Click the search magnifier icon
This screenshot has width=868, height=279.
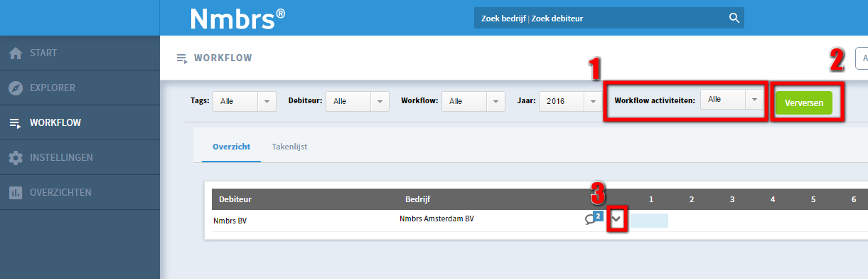click(x=734, y=19)
